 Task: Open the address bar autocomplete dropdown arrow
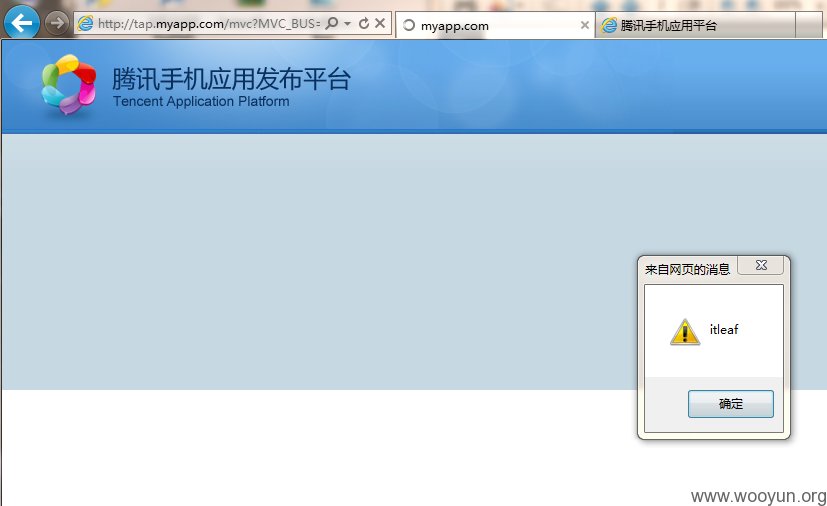click(x=347, y=24)
